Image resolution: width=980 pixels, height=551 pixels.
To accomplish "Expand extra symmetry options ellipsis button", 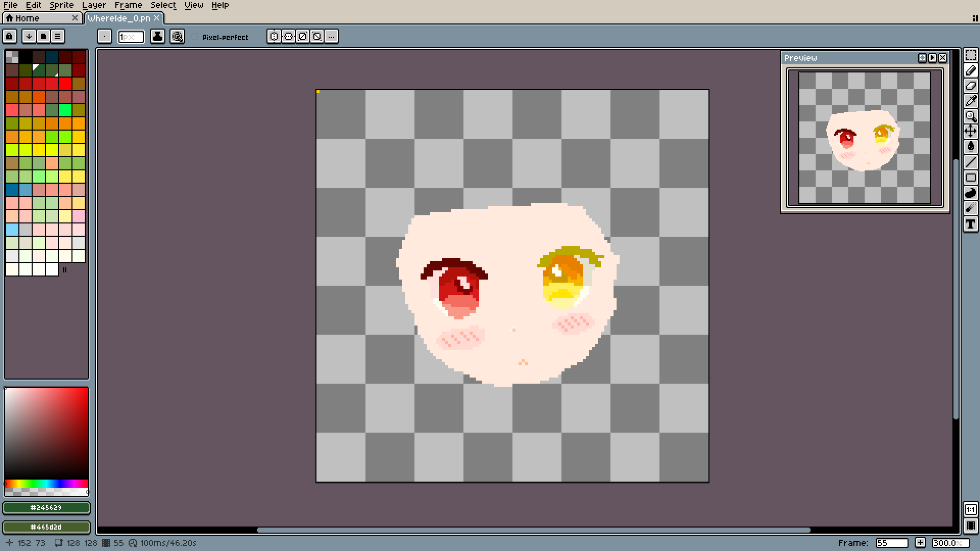I will tap(331, 36).
